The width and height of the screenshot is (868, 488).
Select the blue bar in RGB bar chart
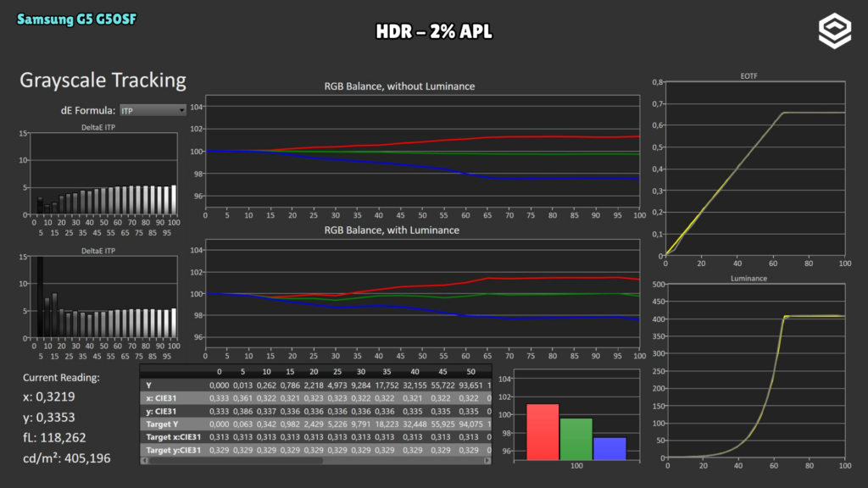(x=609, y=449)
